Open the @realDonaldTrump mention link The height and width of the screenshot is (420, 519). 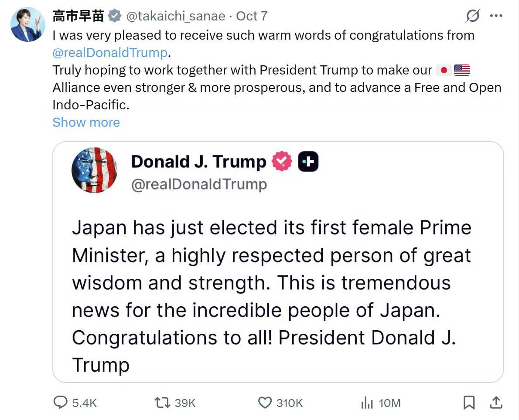pyautogui.click(x=110, y=53)
